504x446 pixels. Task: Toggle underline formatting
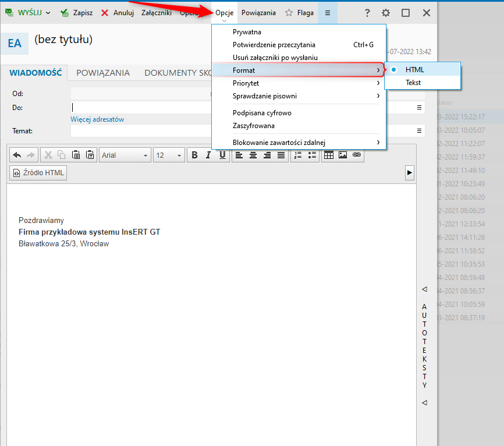click(222, 155)
